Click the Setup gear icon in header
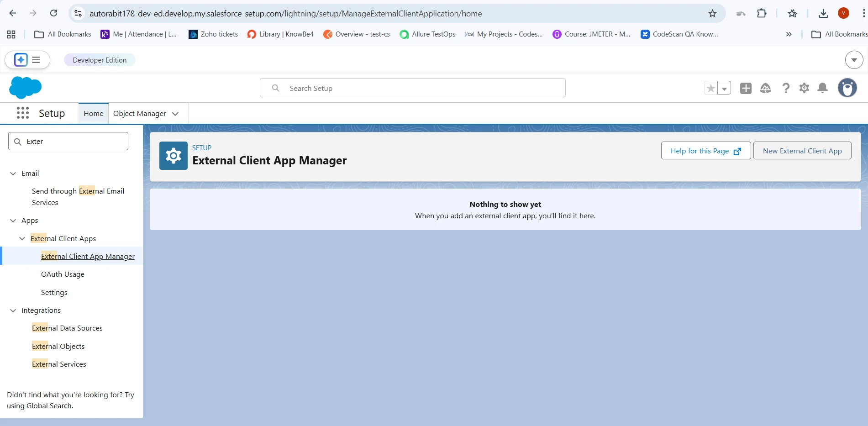This screenshot has width=868, height=426. point(804,88)
